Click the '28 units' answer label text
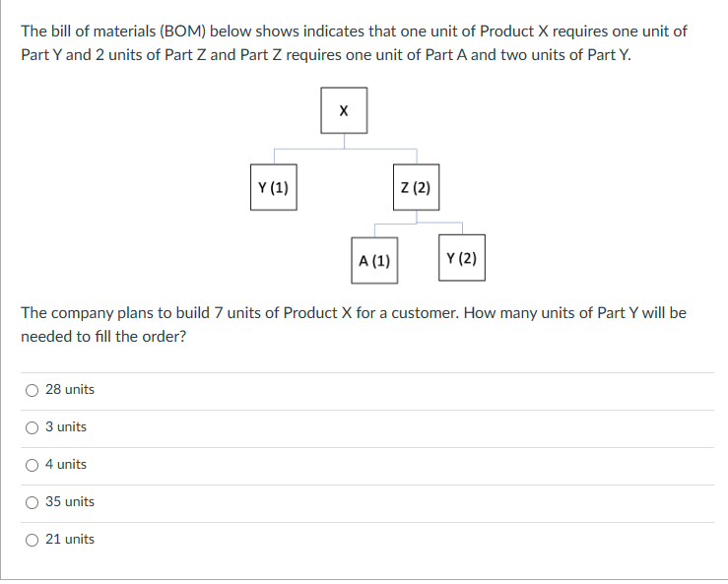Screen dimensions: 728x584 (70, 390)
